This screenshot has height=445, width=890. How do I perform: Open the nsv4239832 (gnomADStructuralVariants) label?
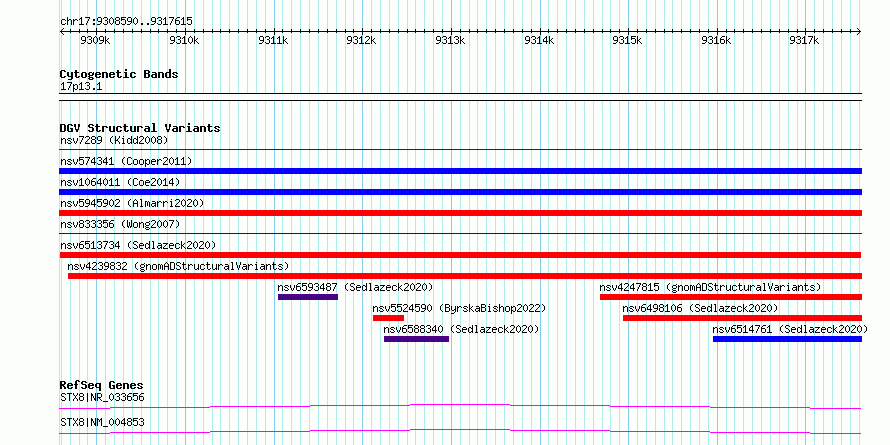click(178, 266)
